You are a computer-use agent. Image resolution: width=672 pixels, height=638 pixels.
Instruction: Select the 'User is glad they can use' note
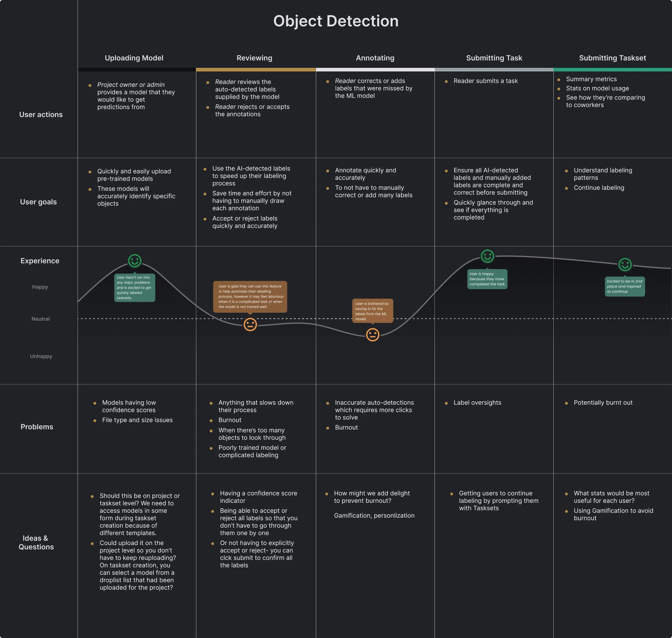pos(250,296)
